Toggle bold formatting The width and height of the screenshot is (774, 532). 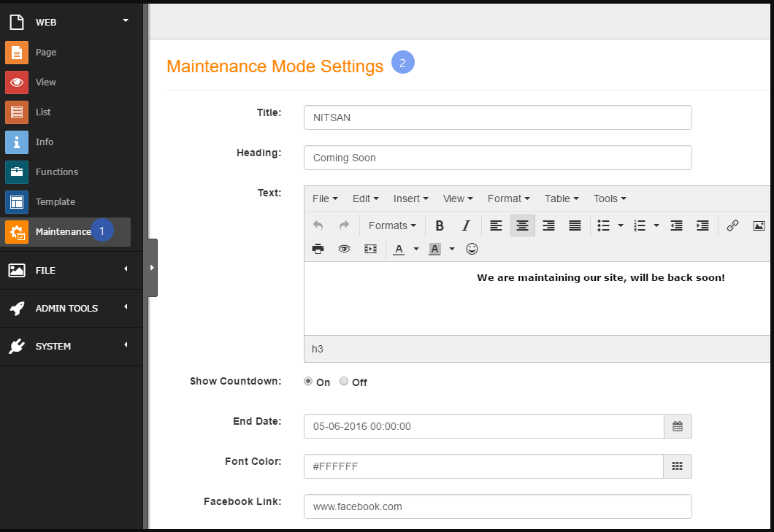point(440,225)
